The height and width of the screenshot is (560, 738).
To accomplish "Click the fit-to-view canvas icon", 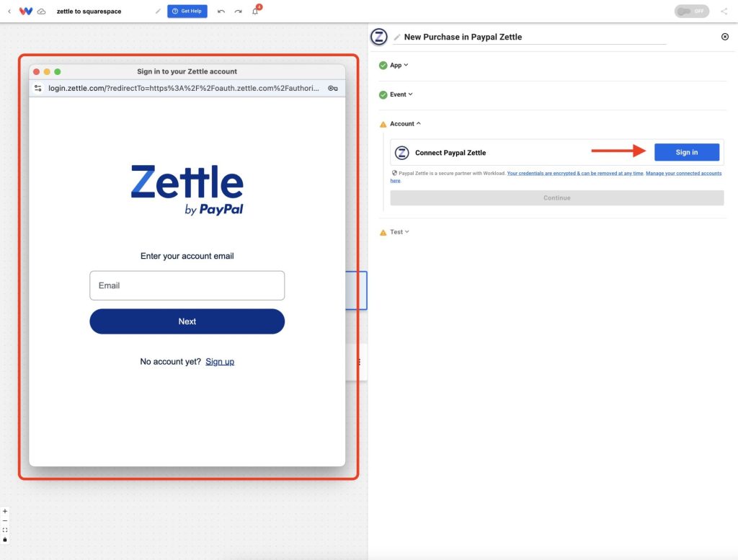I will pos(5,530).
